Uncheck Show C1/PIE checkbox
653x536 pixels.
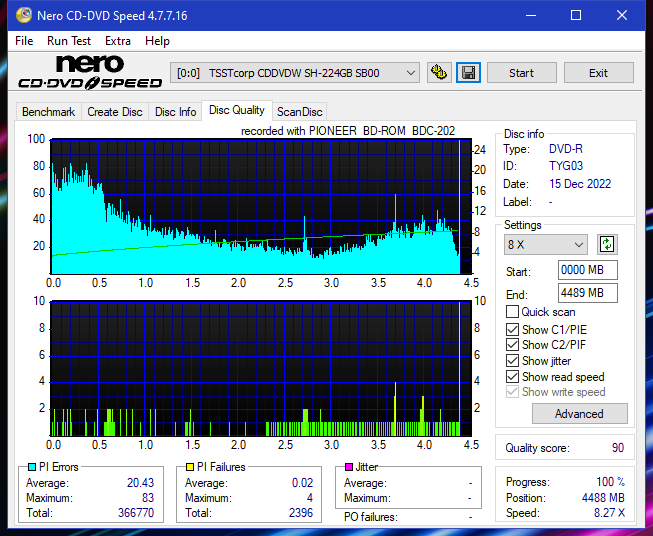512,329
